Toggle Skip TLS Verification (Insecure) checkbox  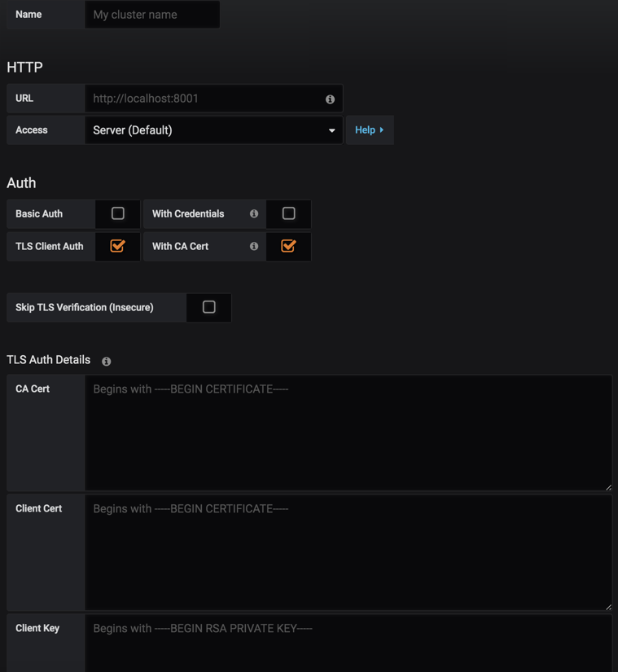coord(209,307)
